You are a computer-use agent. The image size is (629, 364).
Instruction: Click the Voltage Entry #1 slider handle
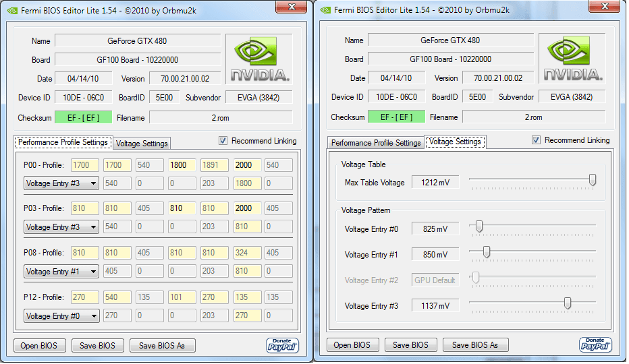click(x=487, y=252)
